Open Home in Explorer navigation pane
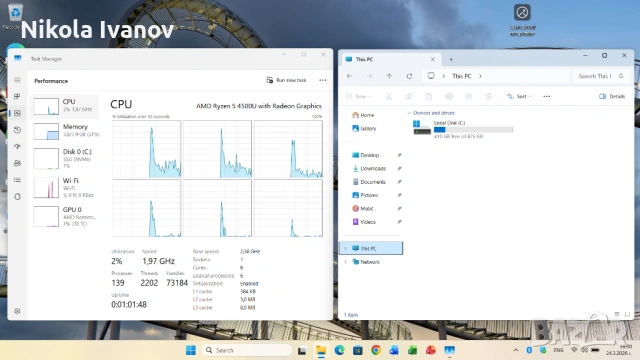Viewport: 640px width, 360px height. coord(363,115)
